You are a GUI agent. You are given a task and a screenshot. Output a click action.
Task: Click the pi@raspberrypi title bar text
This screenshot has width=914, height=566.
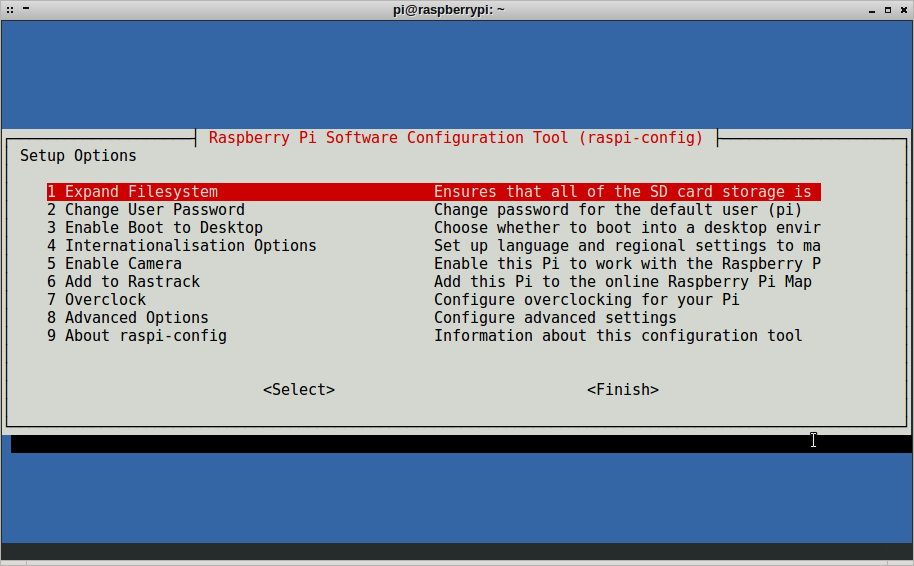pos(448,9)
